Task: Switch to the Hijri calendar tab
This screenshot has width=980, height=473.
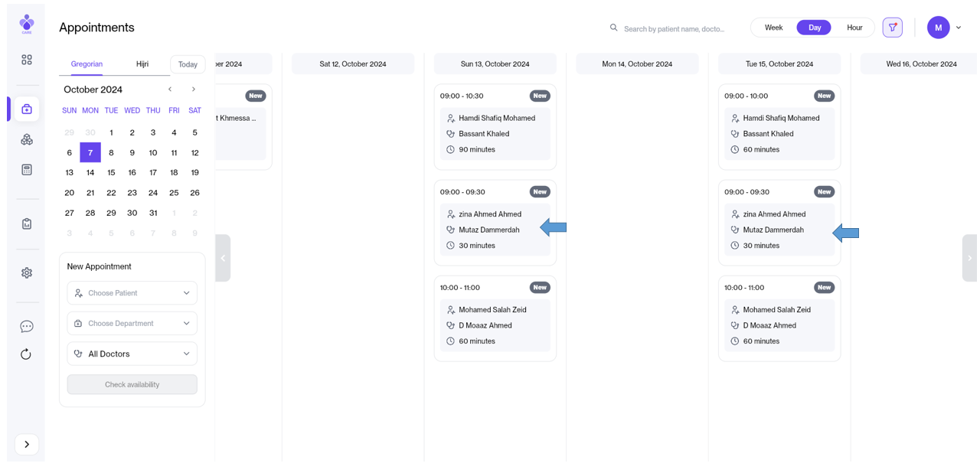Action: coord(142,64)
